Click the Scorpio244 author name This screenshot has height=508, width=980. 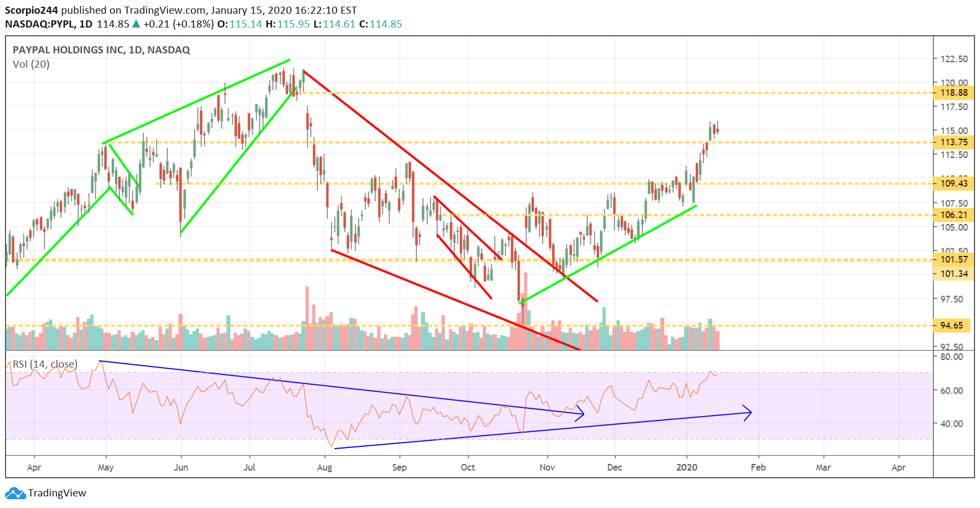pyautogui.click(x=31, y=10)
